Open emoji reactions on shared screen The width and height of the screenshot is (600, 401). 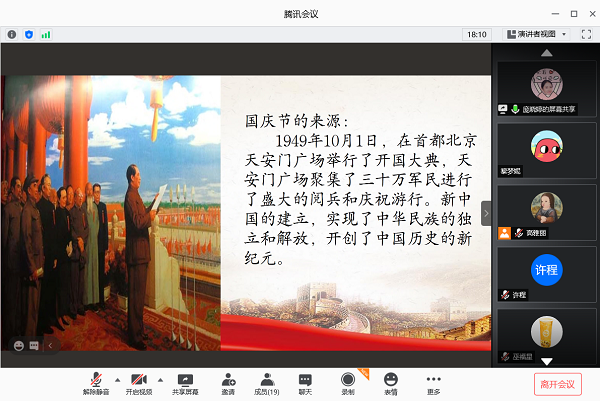click(x=19, y=346)
